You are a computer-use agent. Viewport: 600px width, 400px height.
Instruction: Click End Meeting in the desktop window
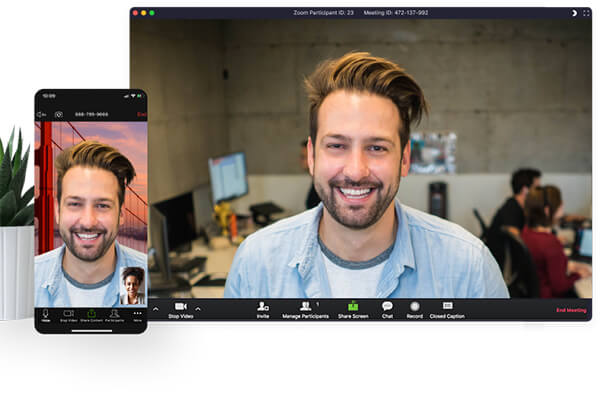tap(571, 310)
